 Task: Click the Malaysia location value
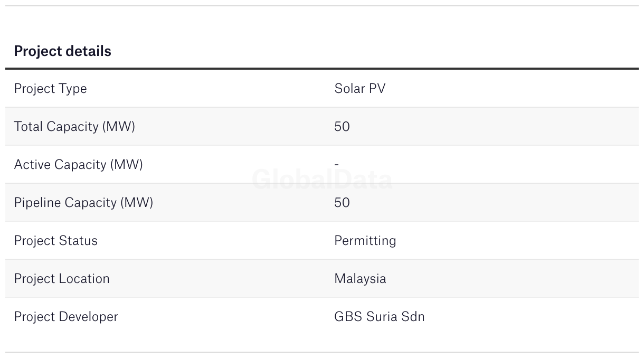point(360,279)
